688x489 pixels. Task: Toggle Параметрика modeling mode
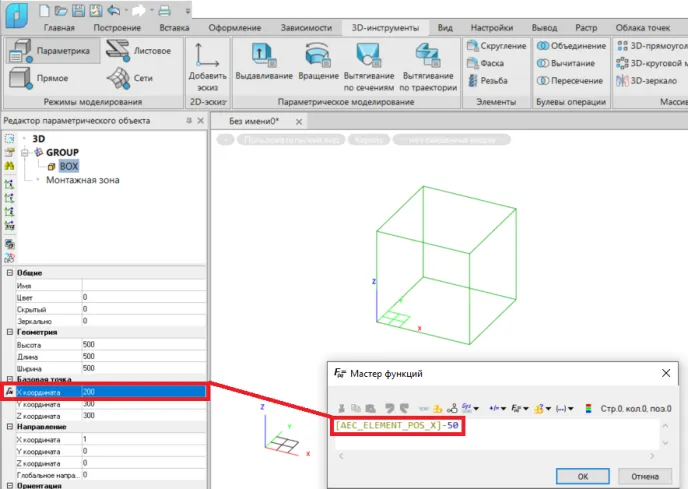pyautogui.click(x=52, y=49)
